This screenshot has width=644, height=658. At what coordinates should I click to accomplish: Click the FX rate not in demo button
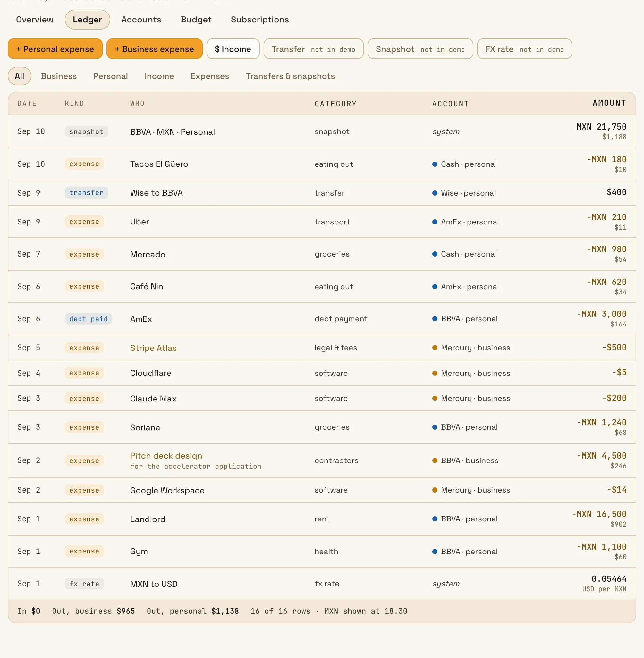(524, 49)
